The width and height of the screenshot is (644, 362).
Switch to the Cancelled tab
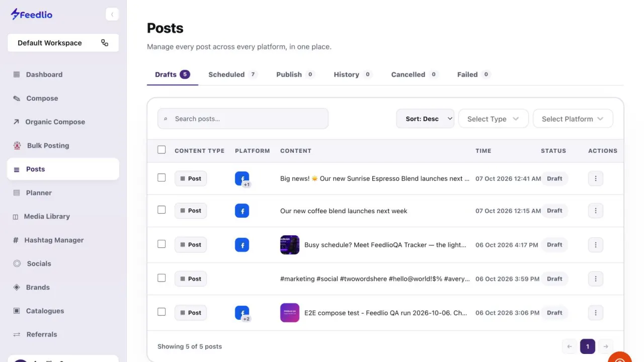(x=415, y=74)
